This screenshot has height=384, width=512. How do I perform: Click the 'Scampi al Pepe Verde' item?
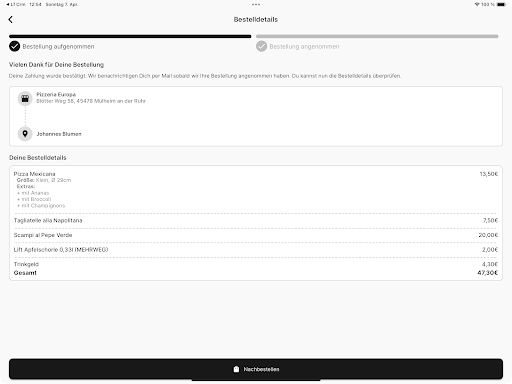pyautogui.click(x=43, y=235)
